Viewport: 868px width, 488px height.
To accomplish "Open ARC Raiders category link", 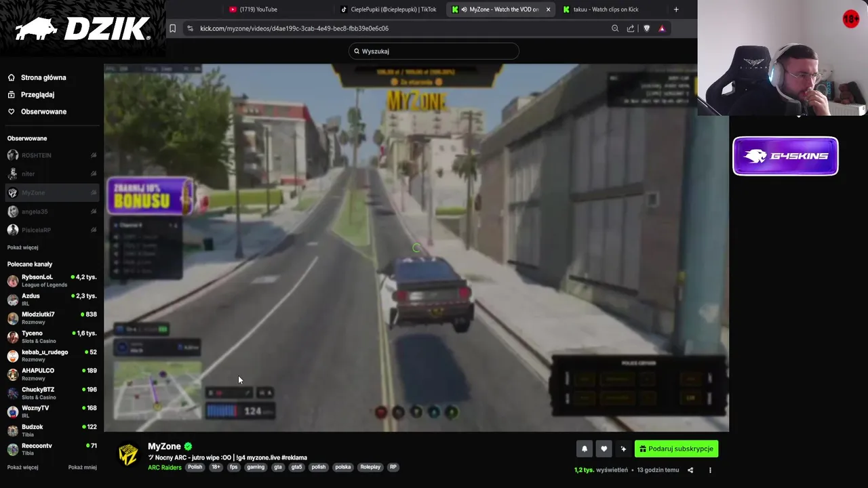I will [165, 467].
